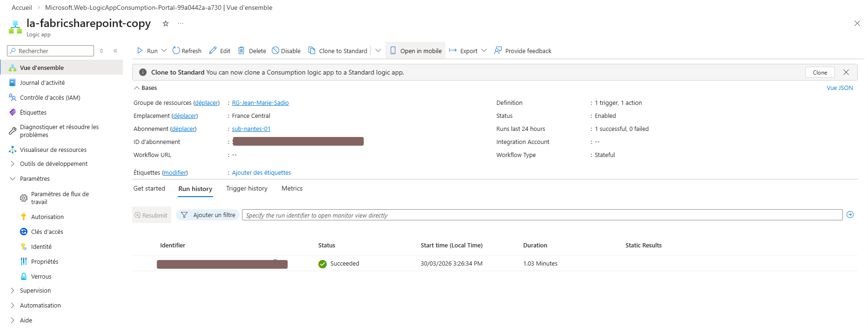
Task: Click déplacer next to Groupe de ressources
Action: coord(206,102)
